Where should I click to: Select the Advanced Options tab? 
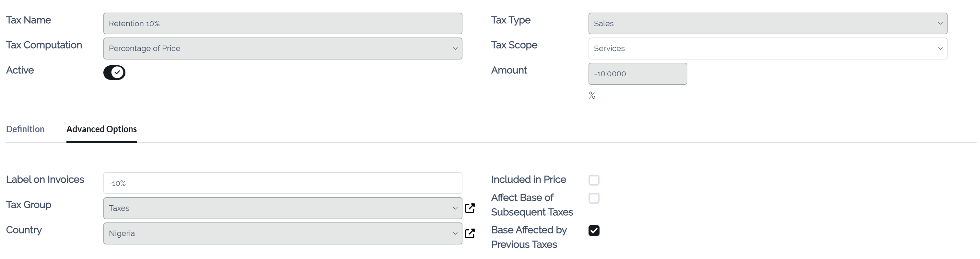(101, 129)
